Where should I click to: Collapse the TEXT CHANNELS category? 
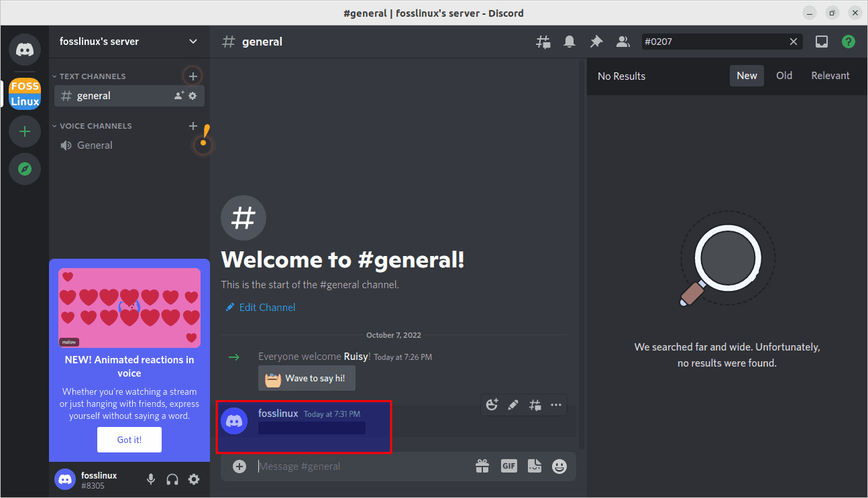tap(89, 76)
